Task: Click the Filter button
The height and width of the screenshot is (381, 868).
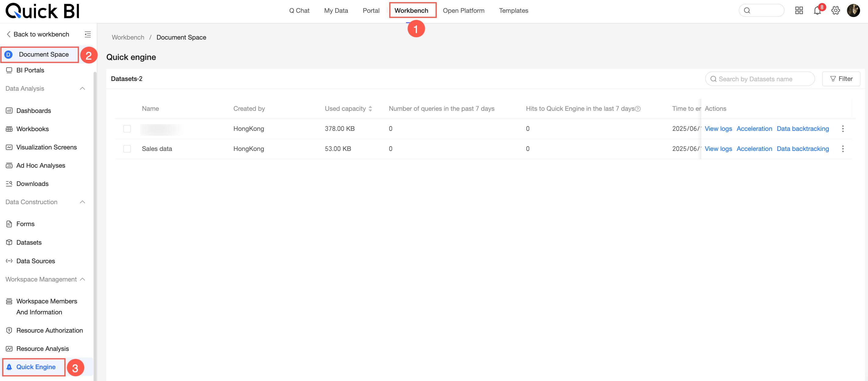Action: (841, 79)
